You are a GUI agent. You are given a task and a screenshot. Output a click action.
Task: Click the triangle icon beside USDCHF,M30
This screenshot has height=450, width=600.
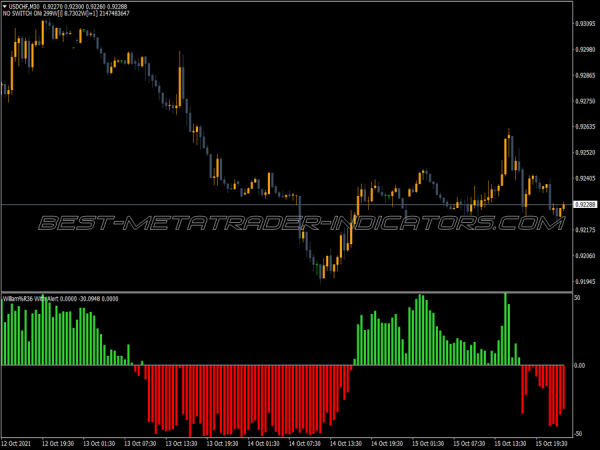point(4,6)
